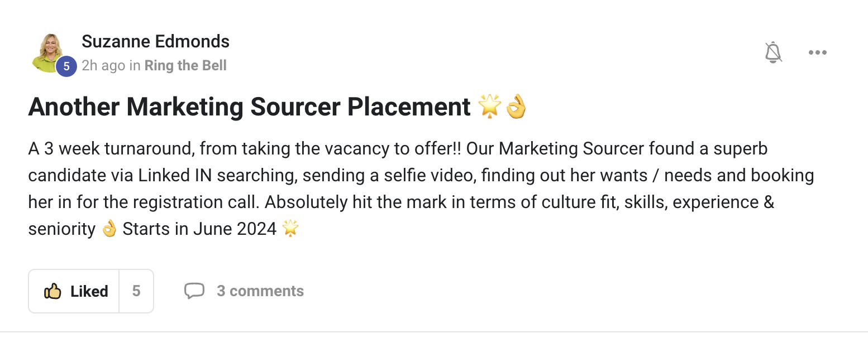This screenshot has width=868, height=338.
Task: Click the OK hand emoji after "seniority"
Action: [x=109, y=229]
